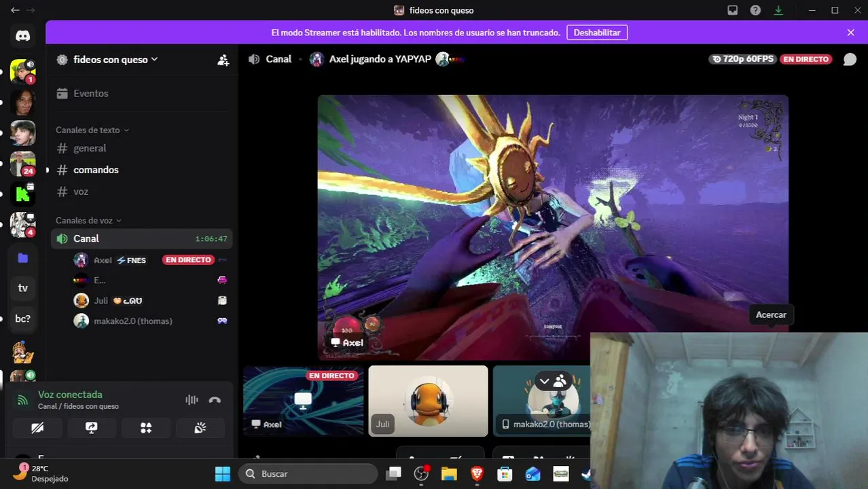Open the 'bc?' server icon
The width and height of the screenshot is (868, 489).
[22, 319]
